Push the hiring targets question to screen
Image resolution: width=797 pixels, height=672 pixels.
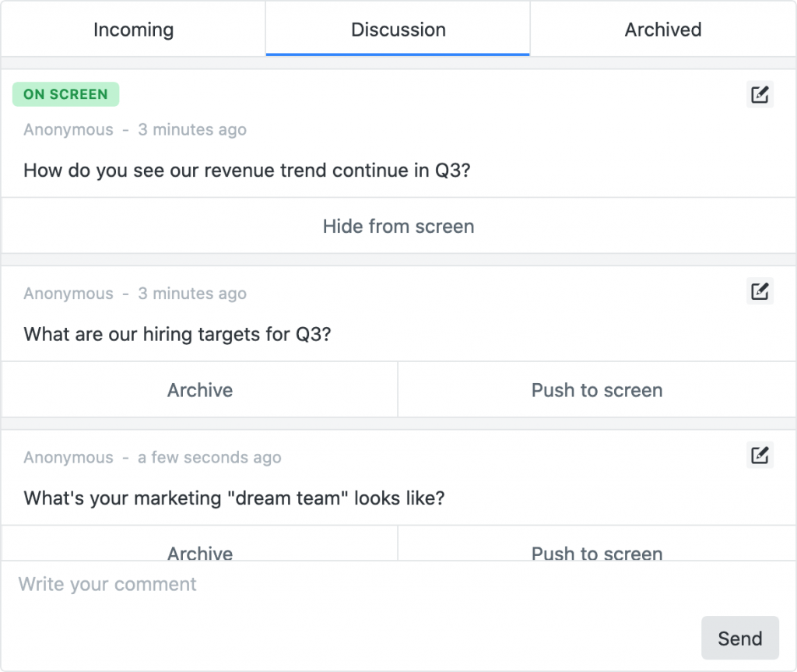point(596,390)
